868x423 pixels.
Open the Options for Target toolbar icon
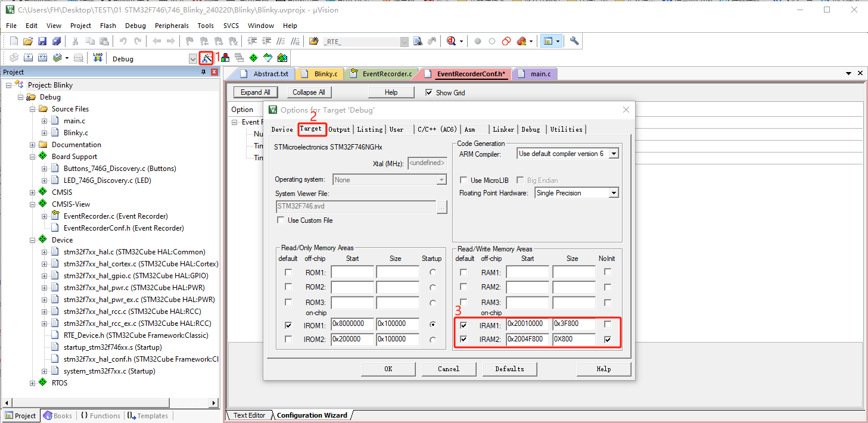point(206,58)
